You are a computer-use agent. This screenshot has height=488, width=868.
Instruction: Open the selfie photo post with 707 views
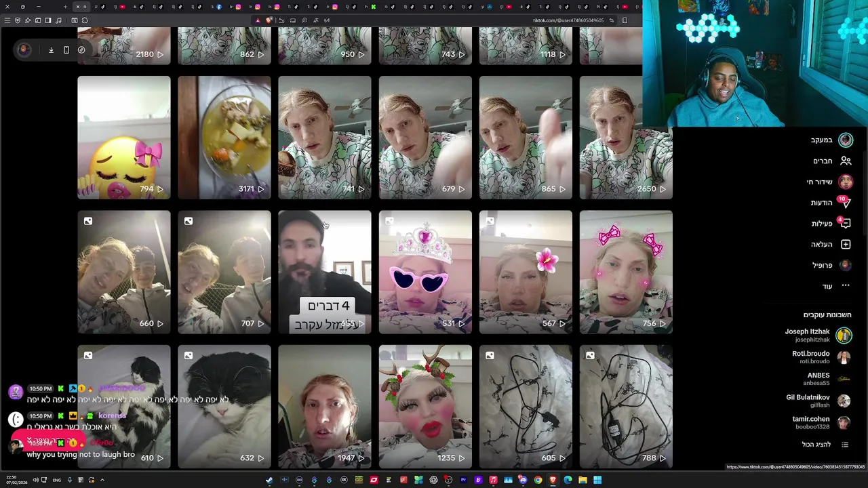point(224,272)
